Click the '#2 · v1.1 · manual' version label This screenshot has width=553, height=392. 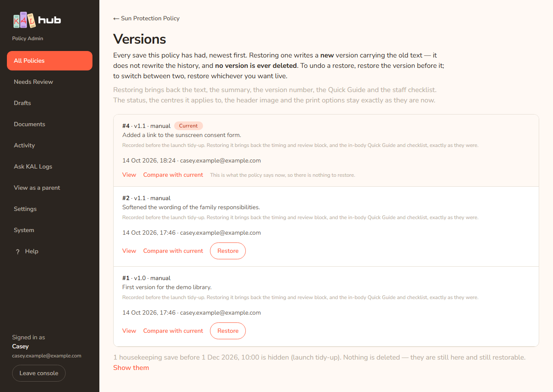pos(146,198)
